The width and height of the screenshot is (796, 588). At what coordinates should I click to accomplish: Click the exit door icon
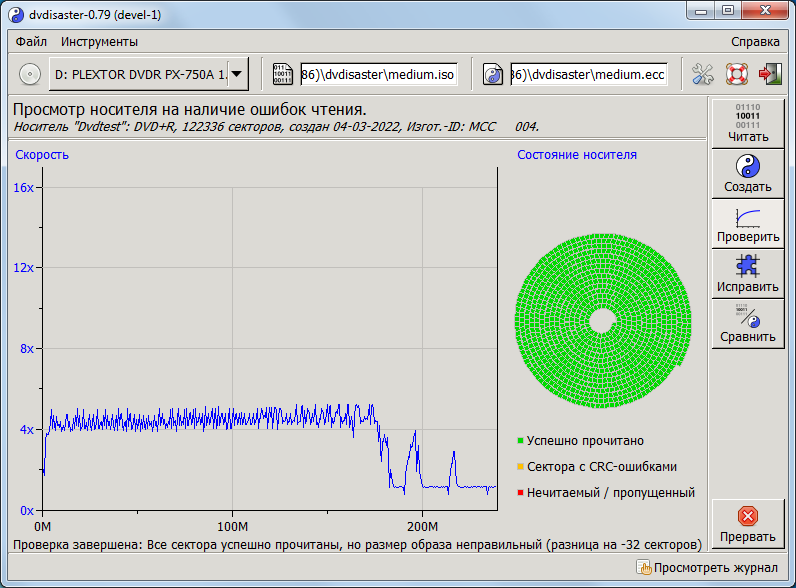coord(769,74)
